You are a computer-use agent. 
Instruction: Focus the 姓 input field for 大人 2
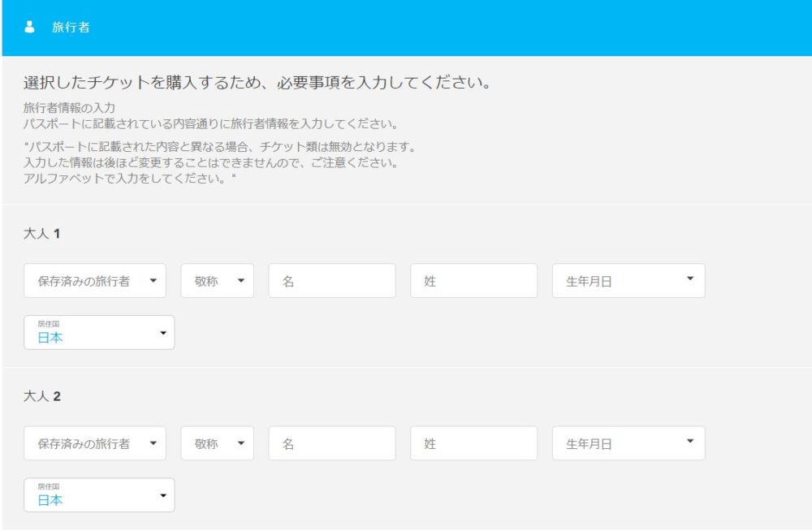coord(473,443)
